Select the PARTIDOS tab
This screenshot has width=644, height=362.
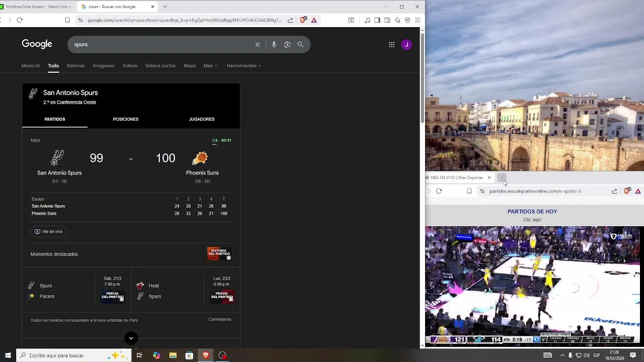55,119
